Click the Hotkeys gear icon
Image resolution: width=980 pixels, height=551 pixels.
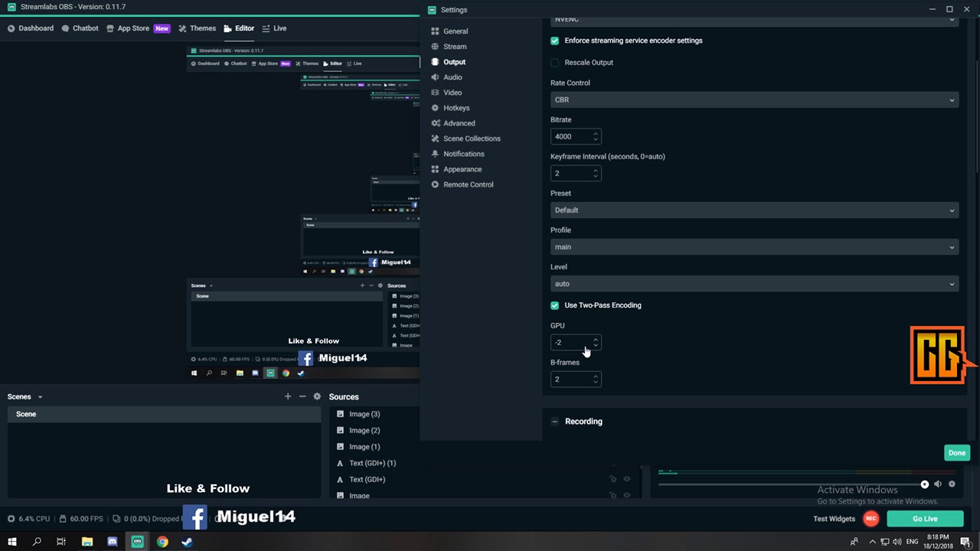pos(435,108)
